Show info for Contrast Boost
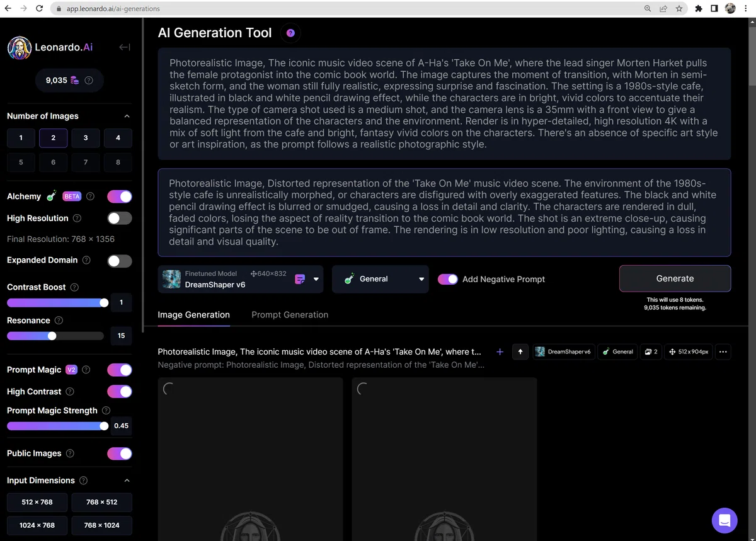The height and width of the screenshot is (541, 756). click(74, 287)
